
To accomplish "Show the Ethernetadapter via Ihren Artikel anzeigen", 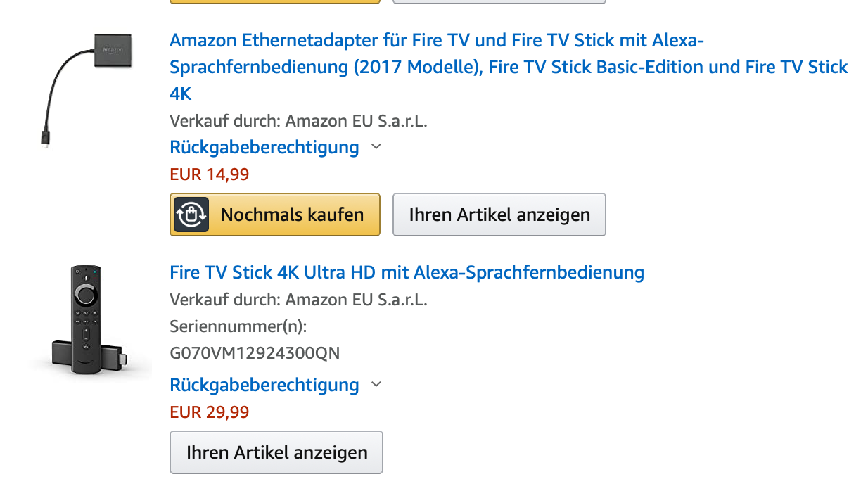I will 499,215.
